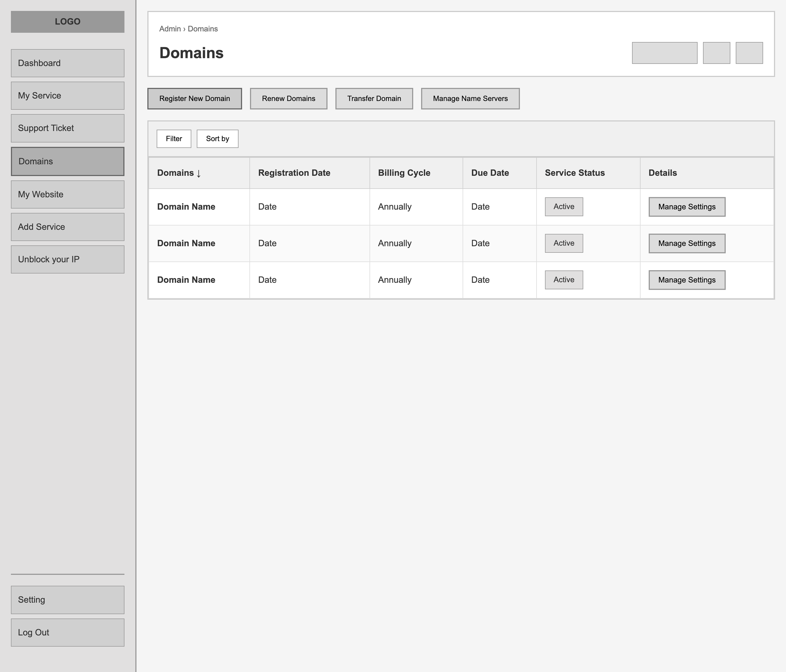Click Unblock your IP

pyautogui.click(x=68, y=260)
